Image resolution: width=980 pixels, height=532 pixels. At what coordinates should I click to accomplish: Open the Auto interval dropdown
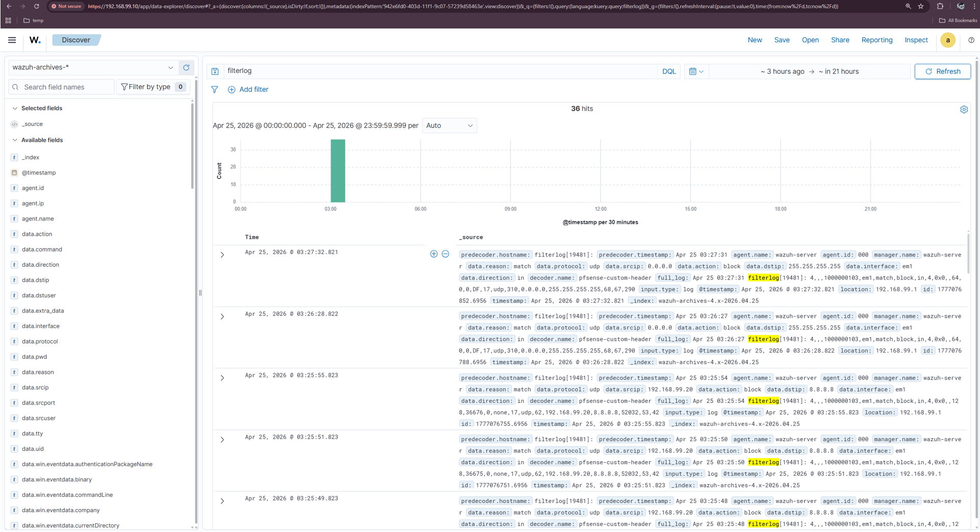click(x=449, y=125)
